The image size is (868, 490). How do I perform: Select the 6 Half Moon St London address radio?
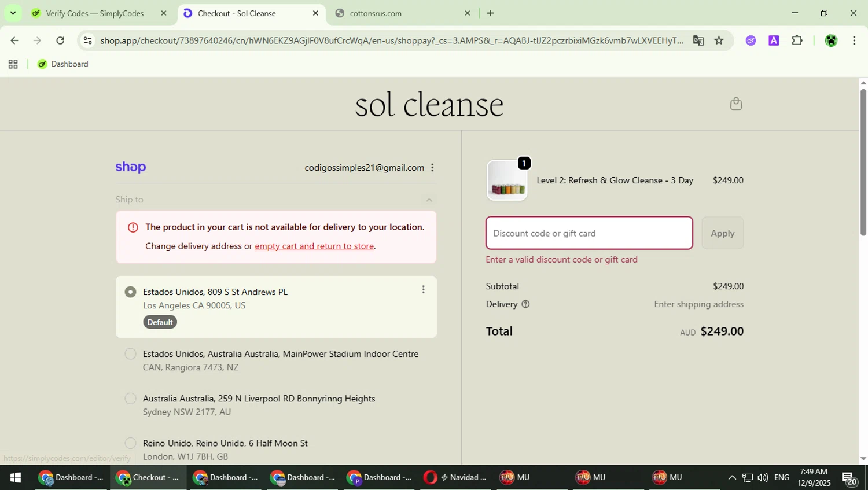click(131, 443)
